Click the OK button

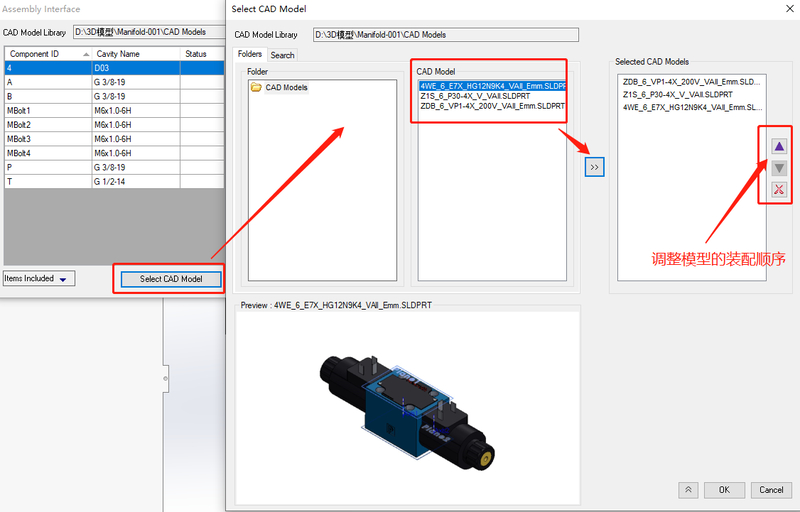[x=724, y=490]
